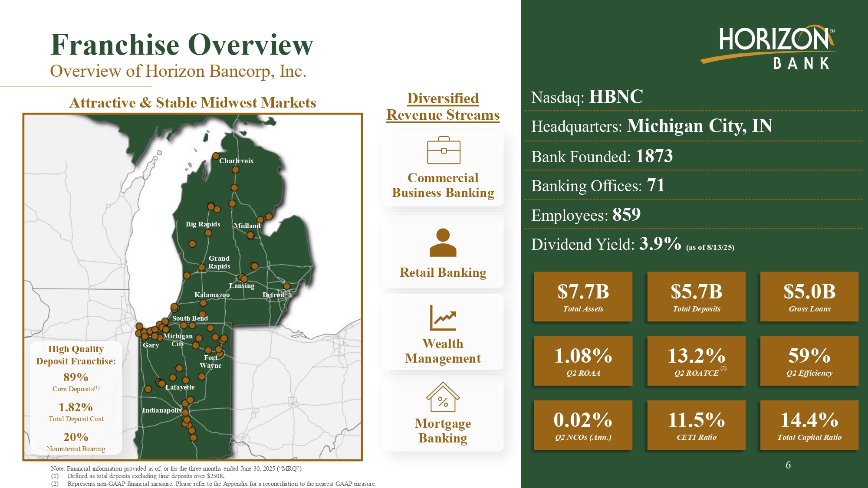Image resolution: width=868 pixels, height=488 pixels.
Task: Click the house percent icon for Mortgage Banking
Action: (x=443, y=397)
